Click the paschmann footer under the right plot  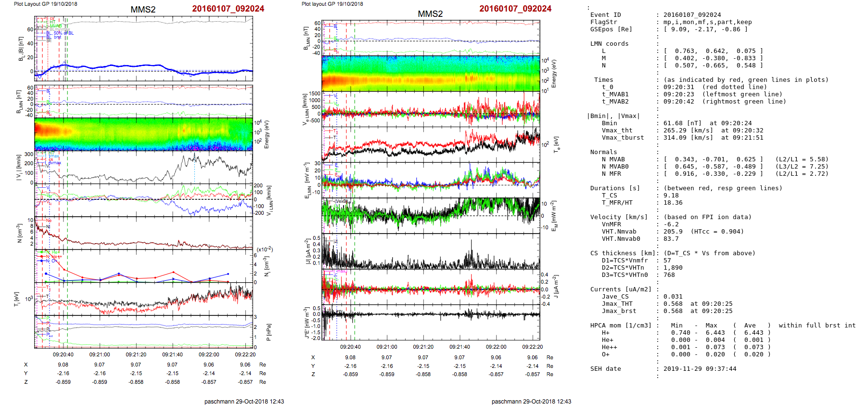[x=531, y=401]
